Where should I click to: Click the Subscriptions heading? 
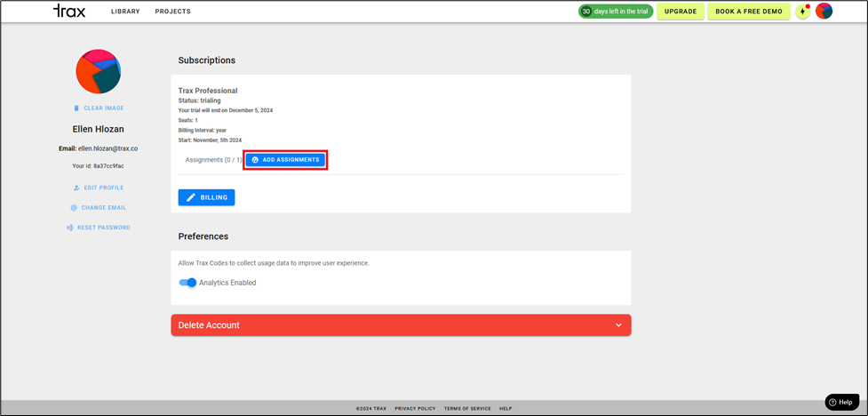tap(206, 60)
